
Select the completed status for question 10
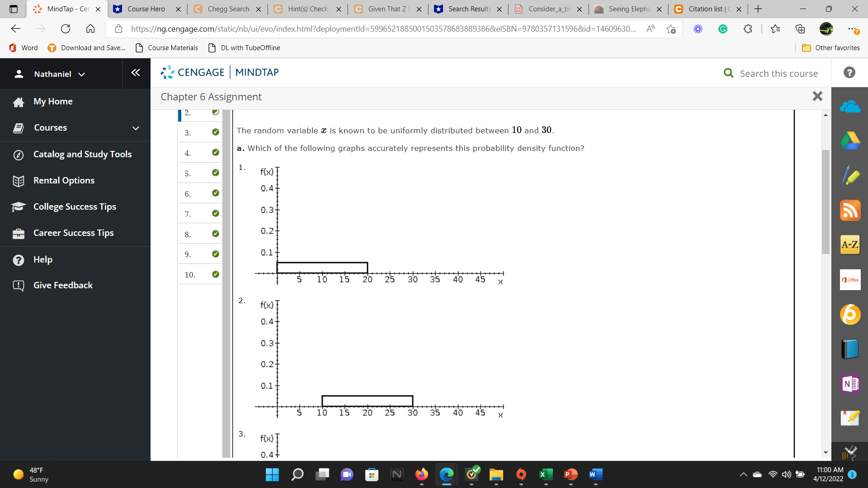(215, 274)
